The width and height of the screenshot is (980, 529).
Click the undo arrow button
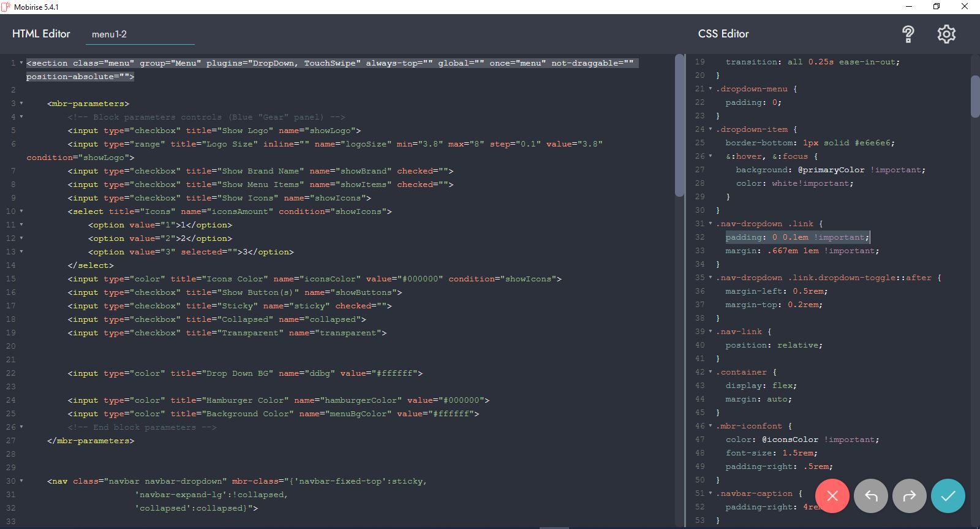(x=871, y=496)
